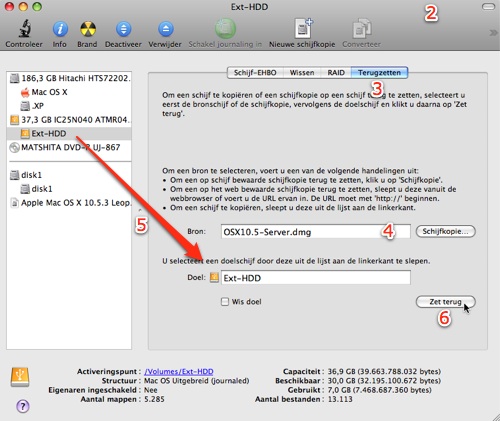Open the Schijfkopie… browse button
Screen dimensions: 500x421
[x=446, y=231]
